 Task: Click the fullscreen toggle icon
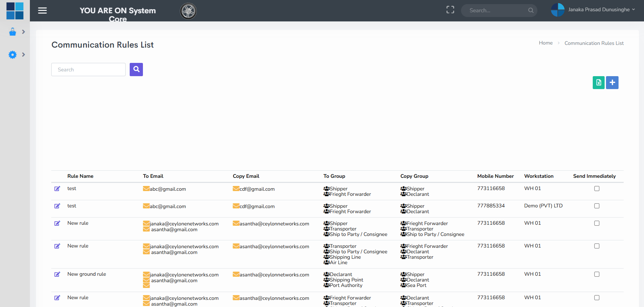(450, 10)
